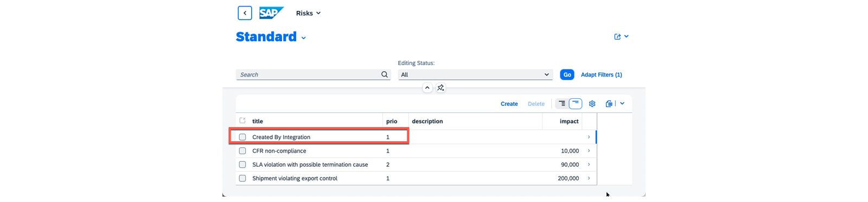
Task: Open the Created By Integration risk title
Action: click(281, 137)
